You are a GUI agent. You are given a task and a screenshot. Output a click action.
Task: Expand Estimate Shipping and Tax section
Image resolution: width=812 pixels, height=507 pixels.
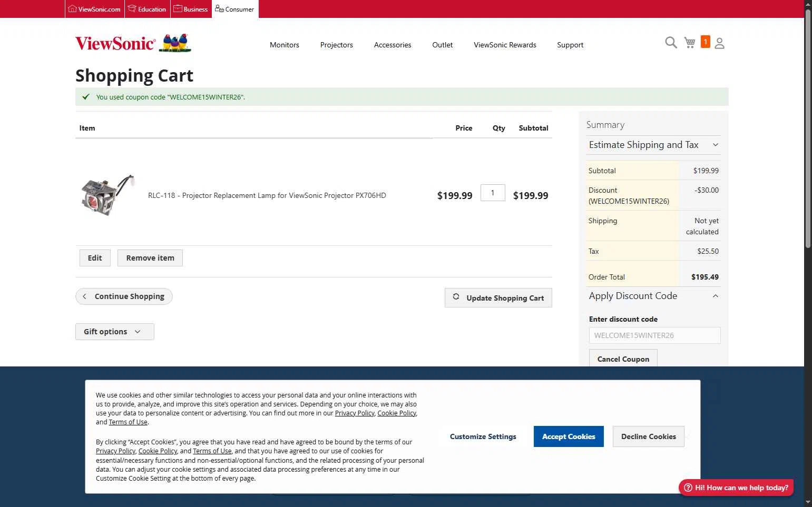coord(653,145)
